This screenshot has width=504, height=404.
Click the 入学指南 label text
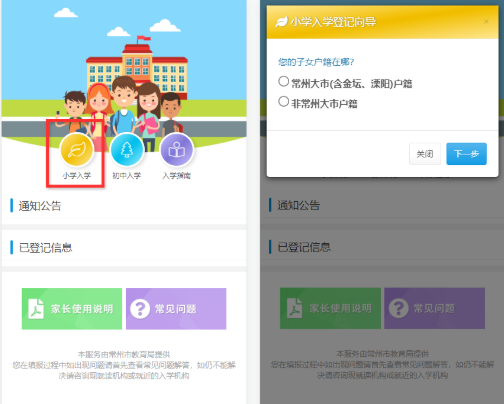pos(177,176)
